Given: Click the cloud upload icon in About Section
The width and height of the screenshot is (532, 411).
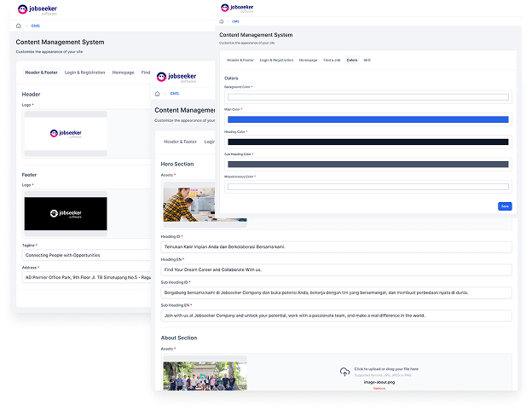Looking at the screenshot, I should click(344, 372).
